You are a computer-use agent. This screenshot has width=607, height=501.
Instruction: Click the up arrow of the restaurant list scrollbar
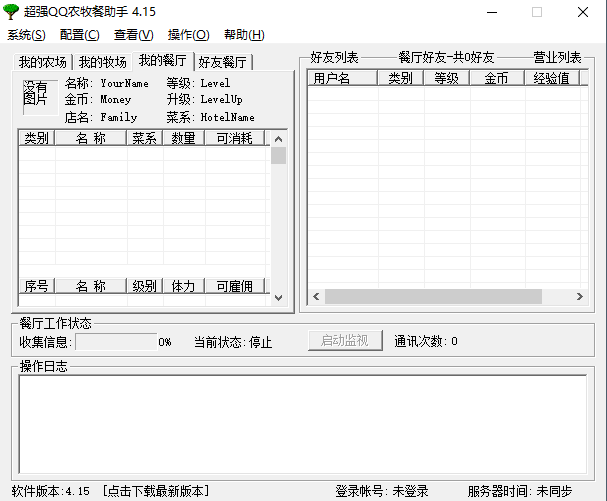pos(278,139)
